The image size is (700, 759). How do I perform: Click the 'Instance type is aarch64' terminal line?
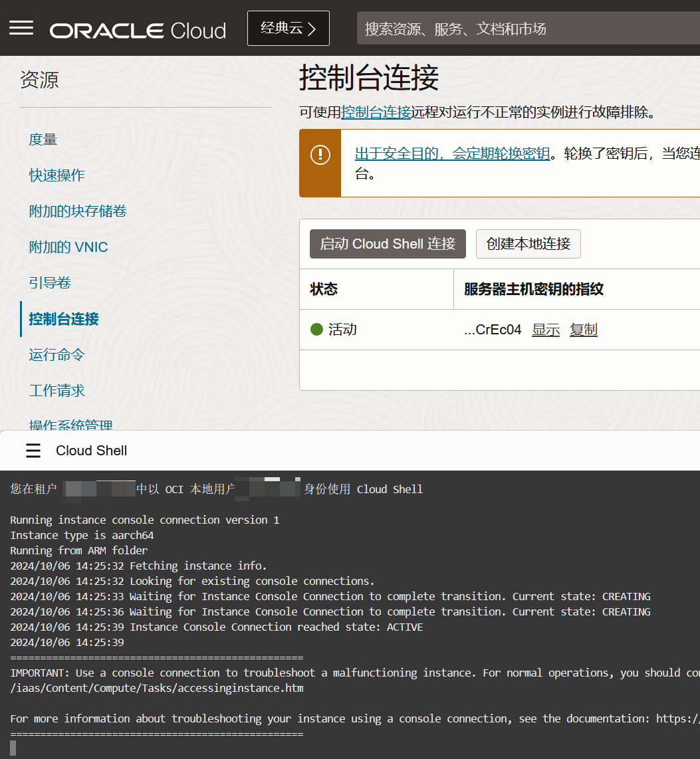[x=82, y=536]
